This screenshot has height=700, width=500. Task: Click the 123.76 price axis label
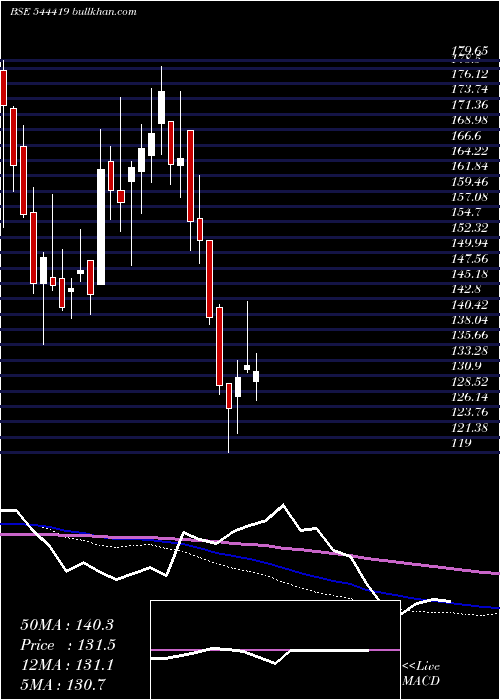point(470,412)
